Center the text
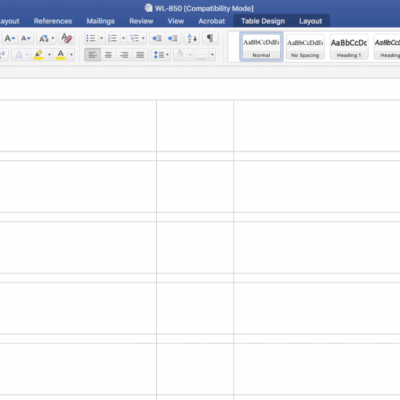The height and width of the screenshot is (400, 400). coord(108,55)
